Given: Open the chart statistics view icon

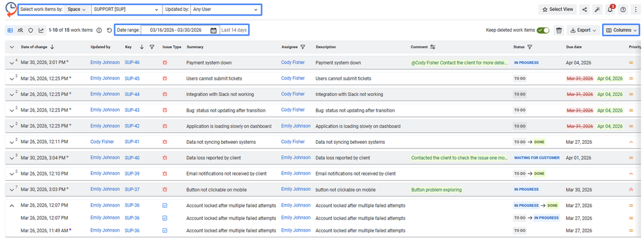Looking at the screenshot, I should pos(41,30).
